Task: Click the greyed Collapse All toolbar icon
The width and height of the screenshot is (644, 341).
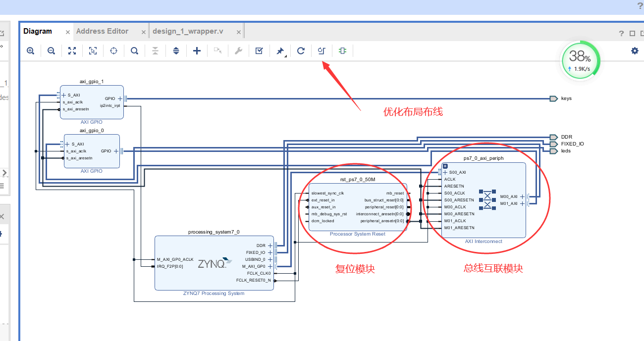Action: point(155,50)
